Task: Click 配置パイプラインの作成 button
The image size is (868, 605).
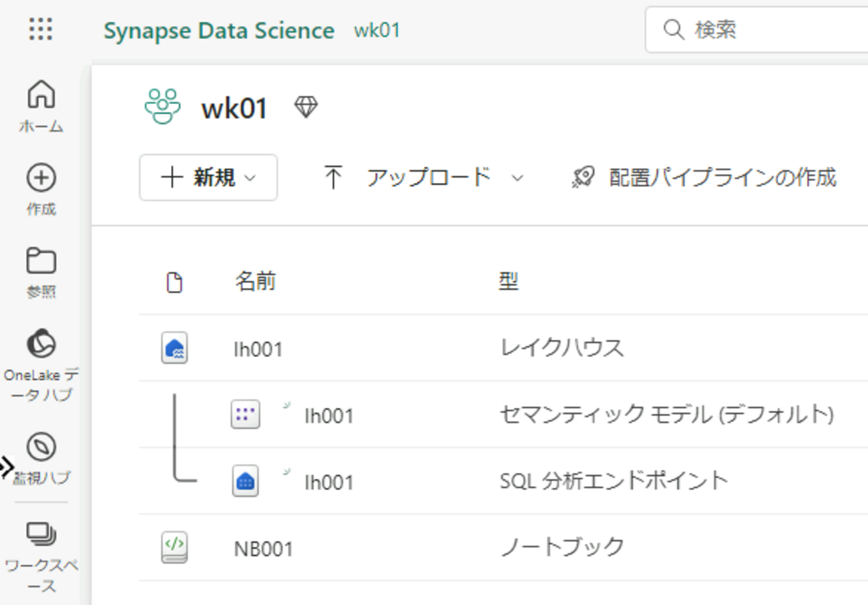Action: pyautogui.click(x=704, y=178)
